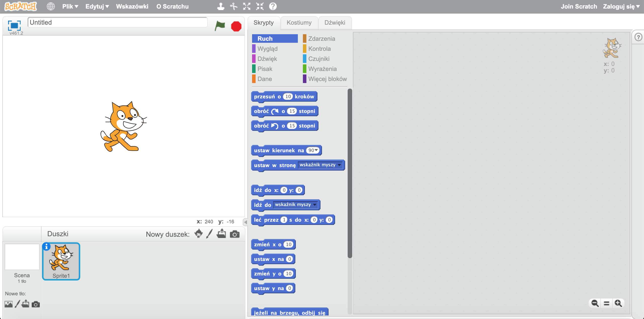Paint new backdrop brush icon
This screenshot has height=319, width=644.
pyautogui.click(x=17, y=304)
